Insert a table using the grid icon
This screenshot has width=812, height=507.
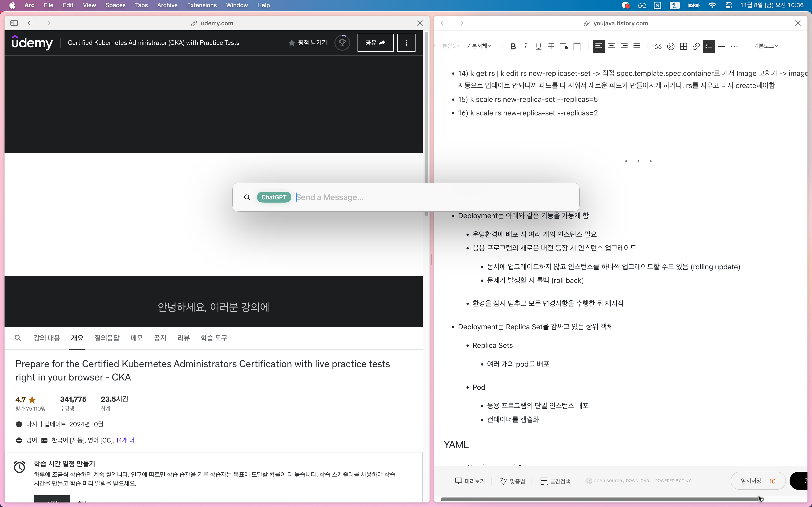684,47
